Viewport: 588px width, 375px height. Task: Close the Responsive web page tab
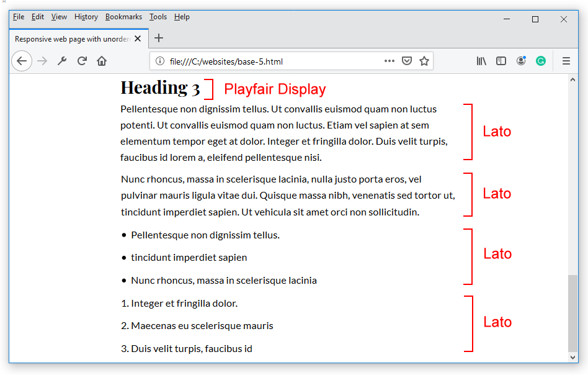(138, 38)
